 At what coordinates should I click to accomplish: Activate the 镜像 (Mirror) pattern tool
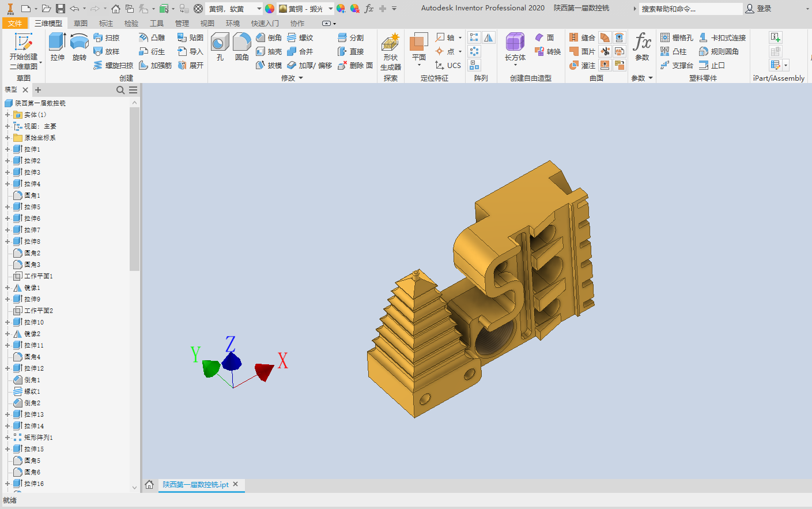pos(488,37)
